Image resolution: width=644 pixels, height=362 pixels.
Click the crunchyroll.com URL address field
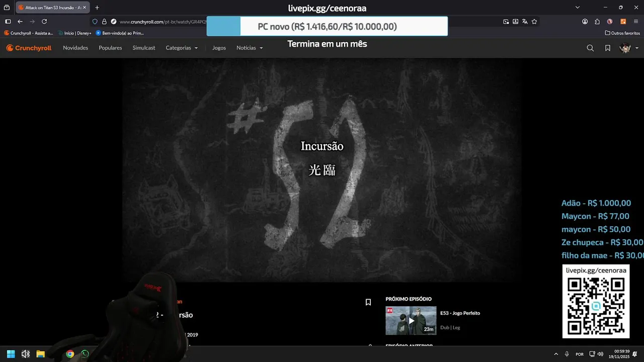pos(163,22)
